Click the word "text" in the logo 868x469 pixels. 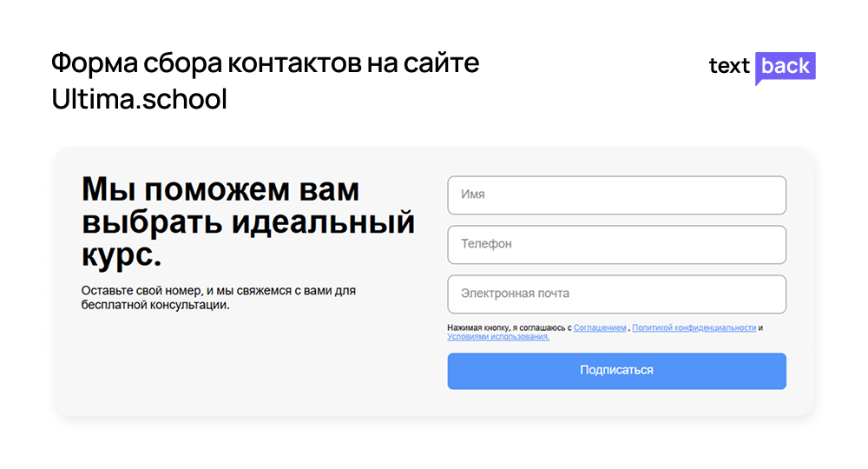pyautogui.click(x=729, y=67)
